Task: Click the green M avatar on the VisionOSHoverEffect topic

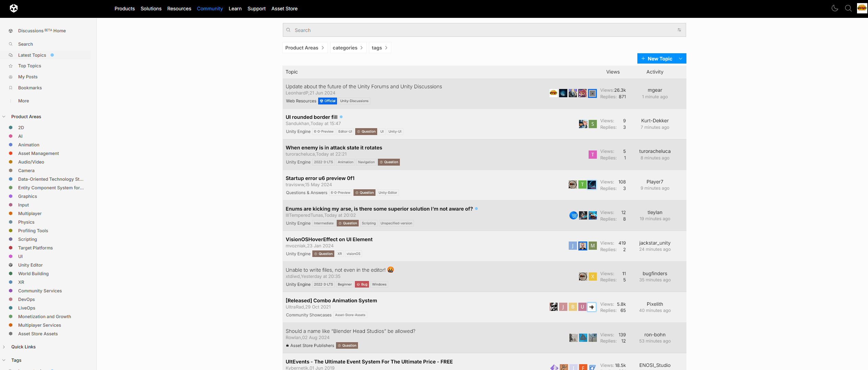Action: (593, 246)
